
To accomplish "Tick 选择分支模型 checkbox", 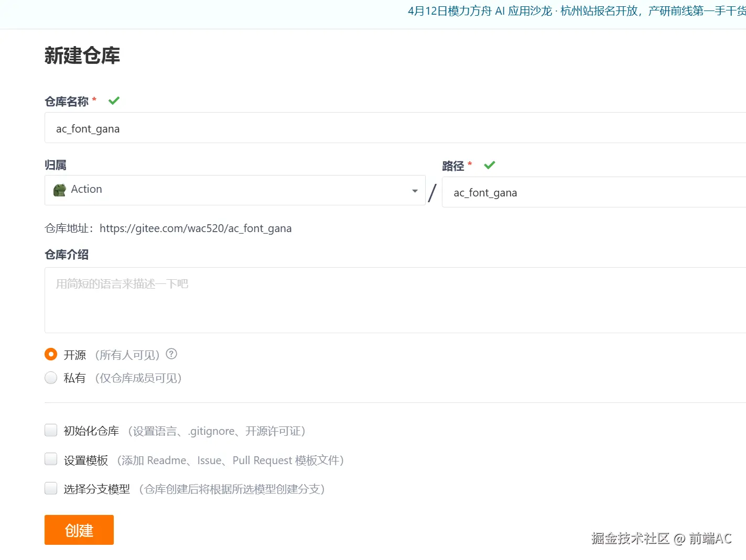I will (50, 488).
